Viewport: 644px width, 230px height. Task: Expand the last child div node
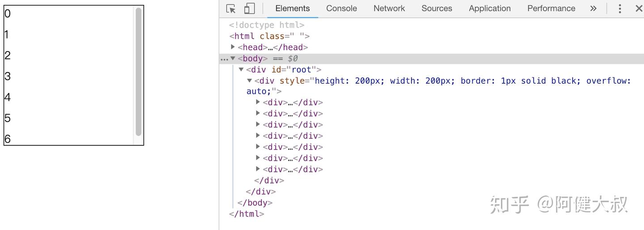(x=258, y=169)
